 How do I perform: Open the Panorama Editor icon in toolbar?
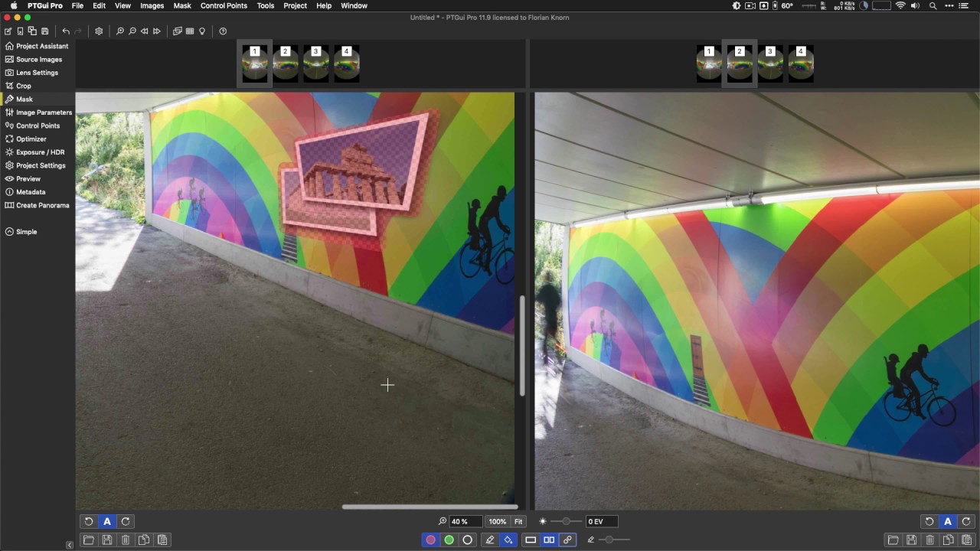(178, 31)
